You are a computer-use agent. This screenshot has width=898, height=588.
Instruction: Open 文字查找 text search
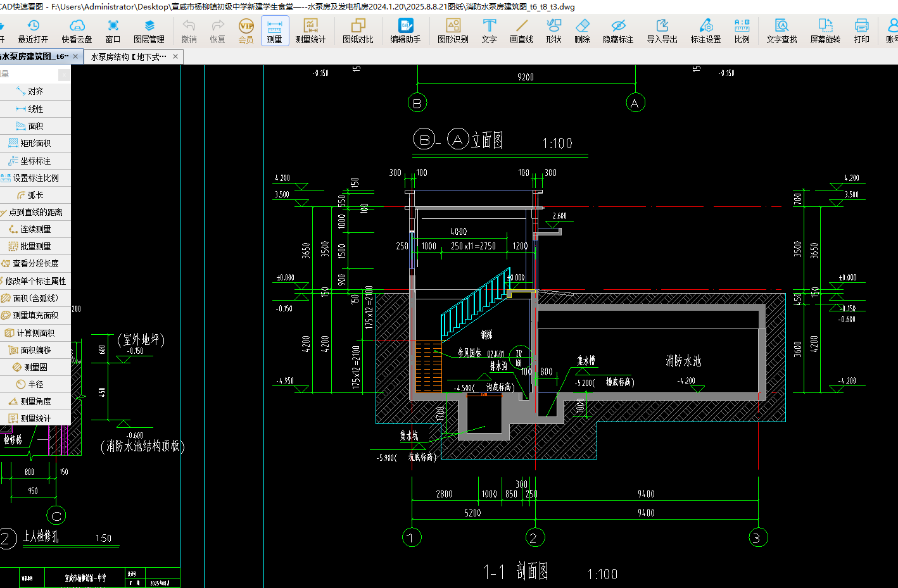pyautogui.click(x=782, y=31)
